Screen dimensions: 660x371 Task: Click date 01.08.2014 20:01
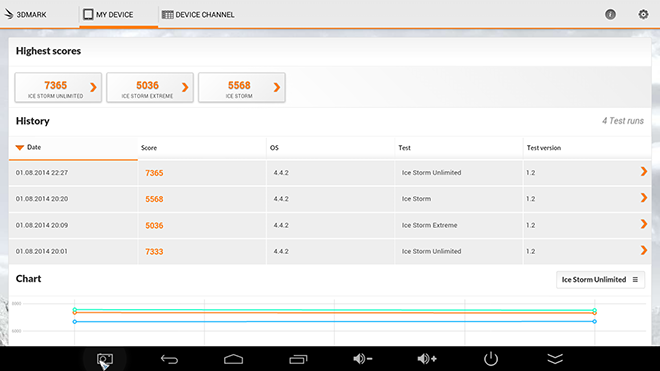pyautogui.click(x=42, y=251)
